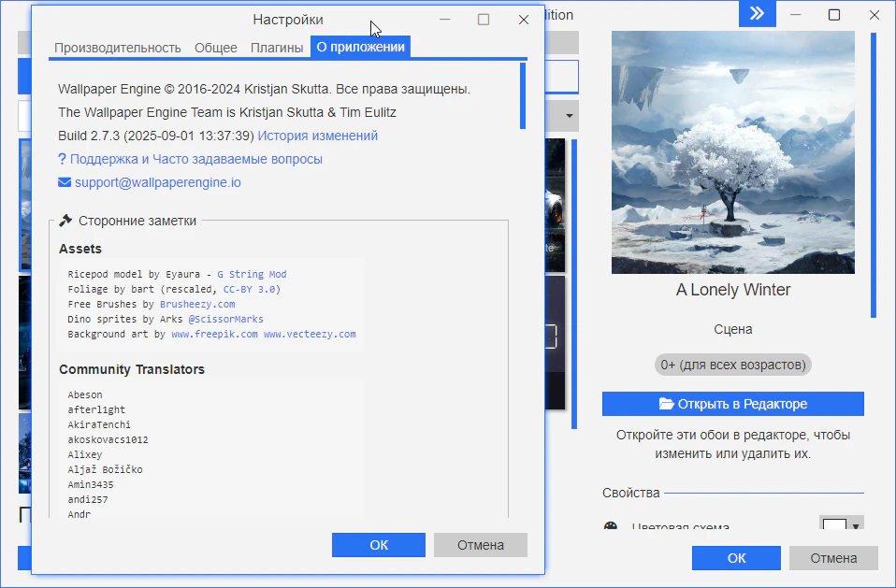This screenshot has width=896, height=588.
Task: Click the question mark support icon
Action: [x=63, y=159]
